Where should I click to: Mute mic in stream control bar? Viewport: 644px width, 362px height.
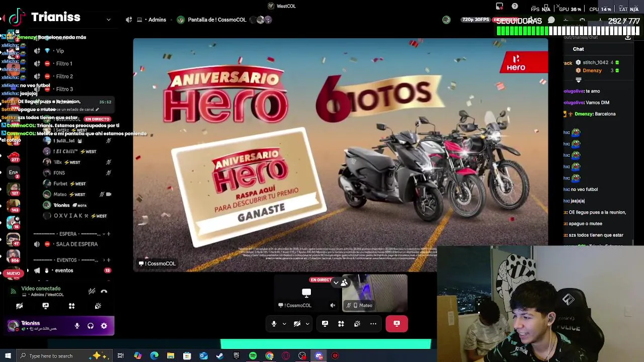coord(274,324)
